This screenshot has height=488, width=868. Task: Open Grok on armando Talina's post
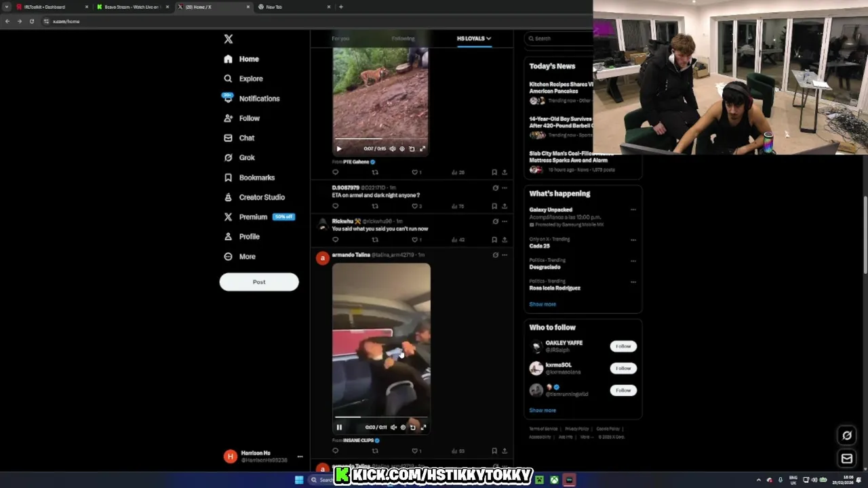click(495, 255)
